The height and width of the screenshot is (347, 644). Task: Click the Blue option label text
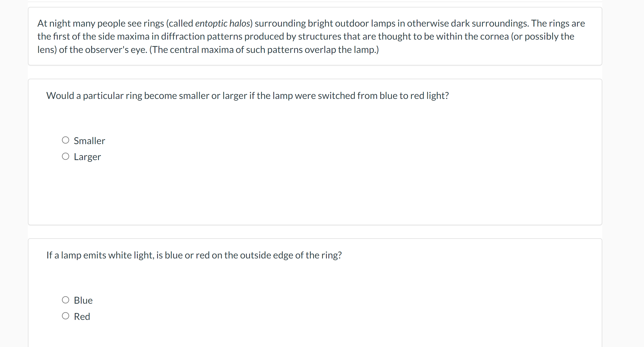83,300
